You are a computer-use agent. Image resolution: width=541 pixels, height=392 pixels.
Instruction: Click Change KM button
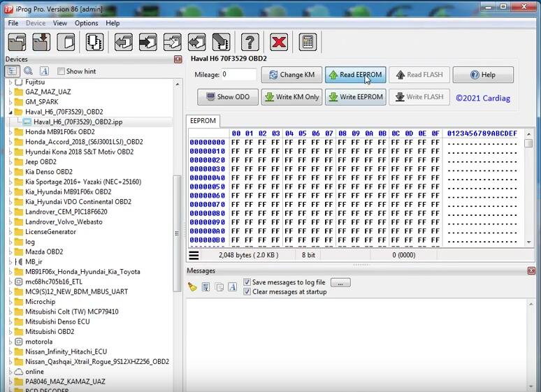click(x=291, y=75)
